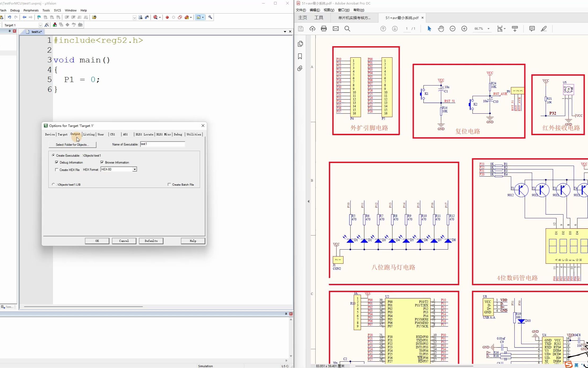The width and height of the screenshot is (588, 368).
Task: Click the Manage Project Items colored blocks icon
Action: coord(55,25)
